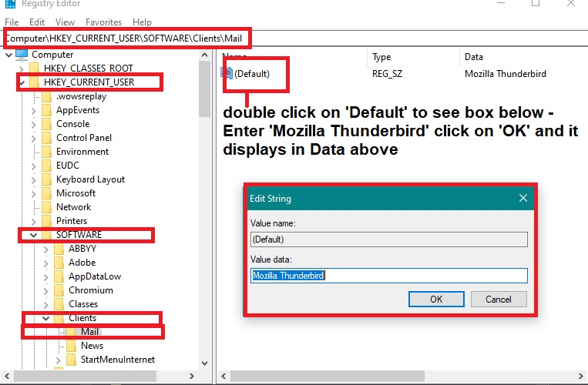Viewport: 588px width, 385px height.
Task: Expand the StartMenuInternet key
Action: click(x=58, y=360)
